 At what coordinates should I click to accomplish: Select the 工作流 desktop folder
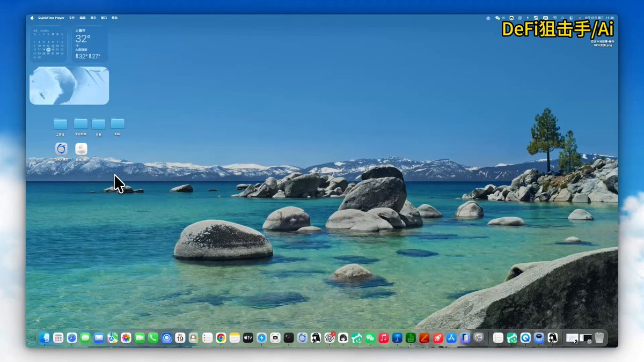pos(60,127)
